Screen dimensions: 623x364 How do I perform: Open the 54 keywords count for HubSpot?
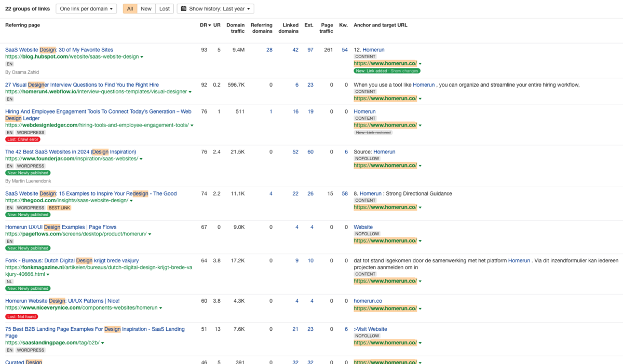point(345,50)
